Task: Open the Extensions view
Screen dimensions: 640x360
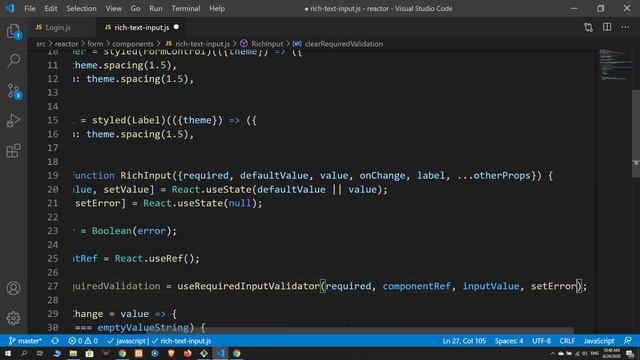Action: tap(13, 151)
